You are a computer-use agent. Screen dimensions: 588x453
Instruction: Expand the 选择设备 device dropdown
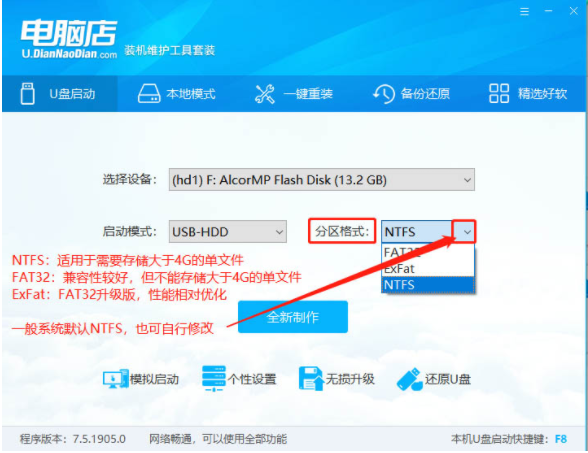[x=322, y=180]
